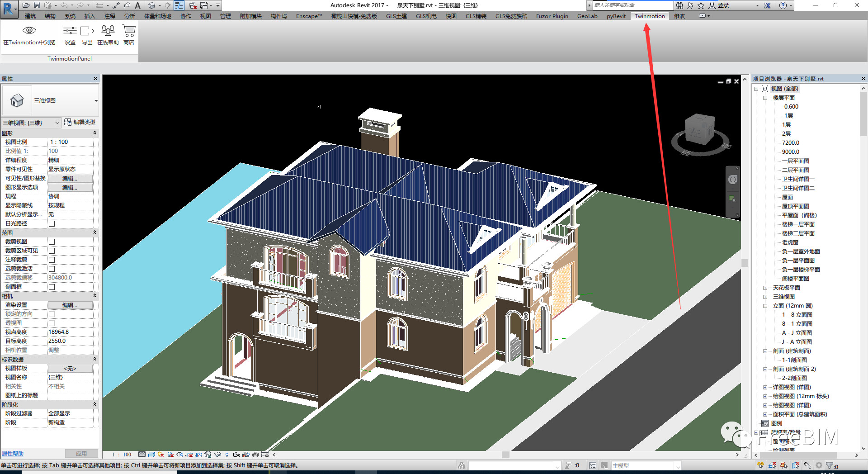The width and height of the screenshot is (868, 474).
Task: Open the 建筑 ribbon tab
Action: pos(30,16)
